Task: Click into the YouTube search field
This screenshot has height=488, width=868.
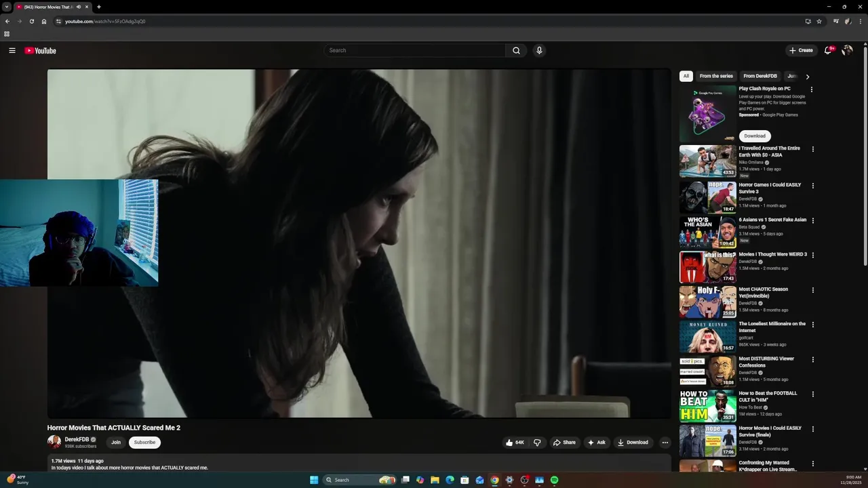Action: click(x=414, y=50)
